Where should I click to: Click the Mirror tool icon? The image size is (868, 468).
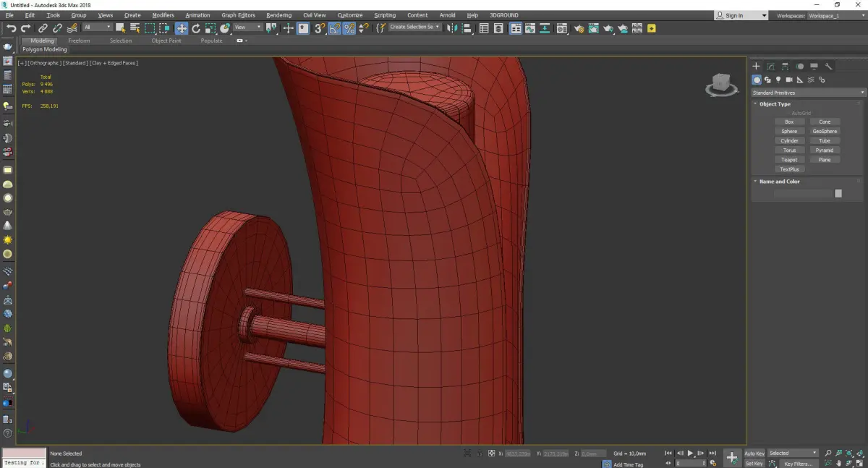click(451, 28)
